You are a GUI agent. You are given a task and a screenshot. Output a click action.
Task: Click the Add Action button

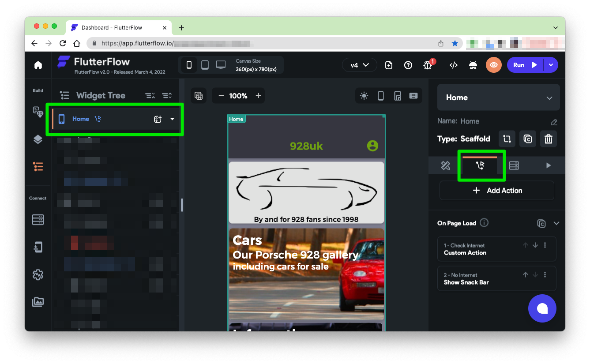[496, 191]
